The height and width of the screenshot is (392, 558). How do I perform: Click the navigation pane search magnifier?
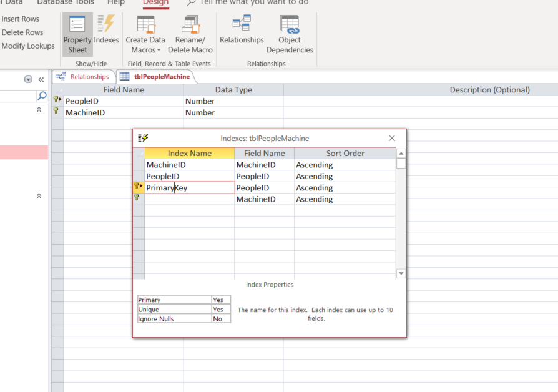point(42,96)
